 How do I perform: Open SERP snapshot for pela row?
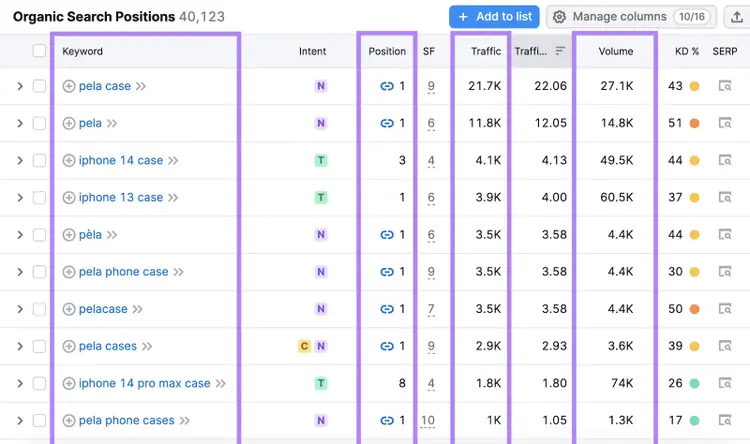coord(725,123)
